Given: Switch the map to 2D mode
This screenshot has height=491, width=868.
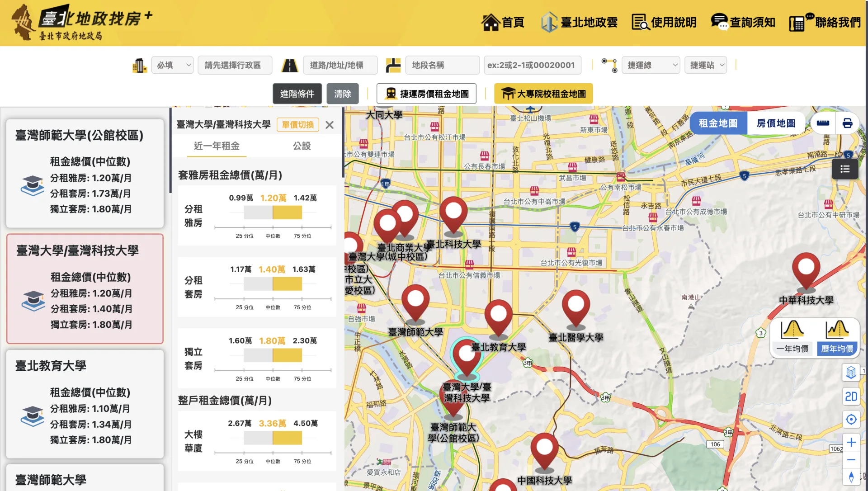Looking at the screenshot, I should (x=852, y=396).
